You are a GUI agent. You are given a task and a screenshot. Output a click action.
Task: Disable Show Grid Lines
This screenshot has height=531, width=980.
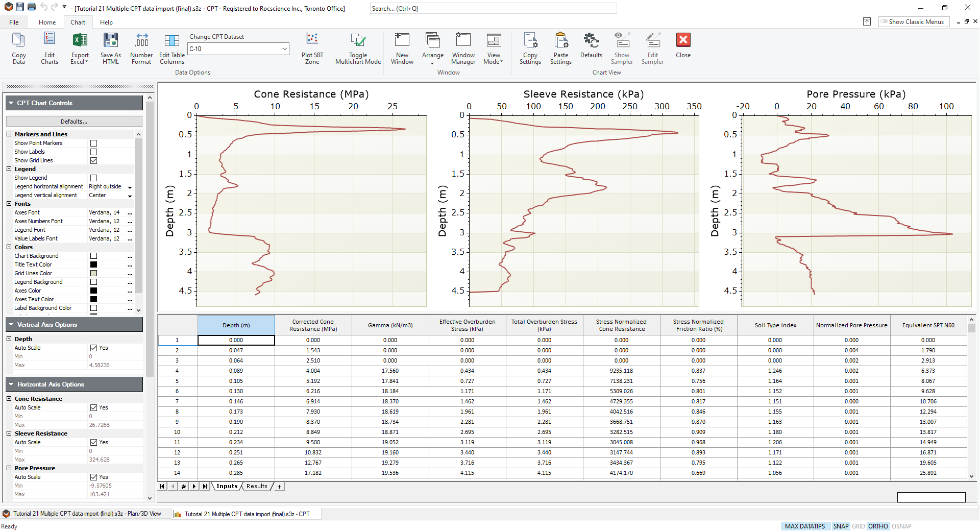tap(93, 160)
